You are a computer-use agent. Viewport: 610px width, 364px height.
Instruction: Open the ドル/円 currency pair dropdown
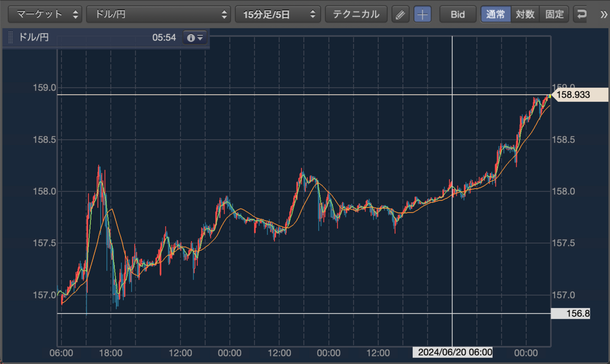[159, 14]
